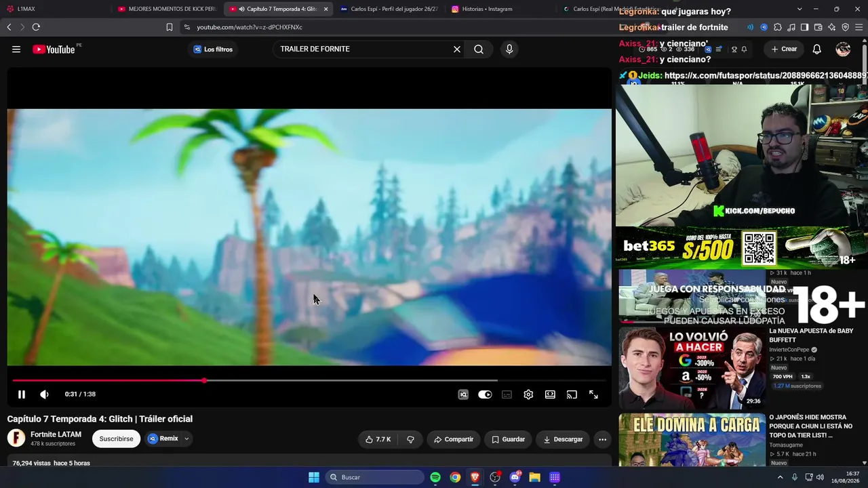Screen dimensions: 868x488
Task: Go back in the browser
Action: coord(9,27)
